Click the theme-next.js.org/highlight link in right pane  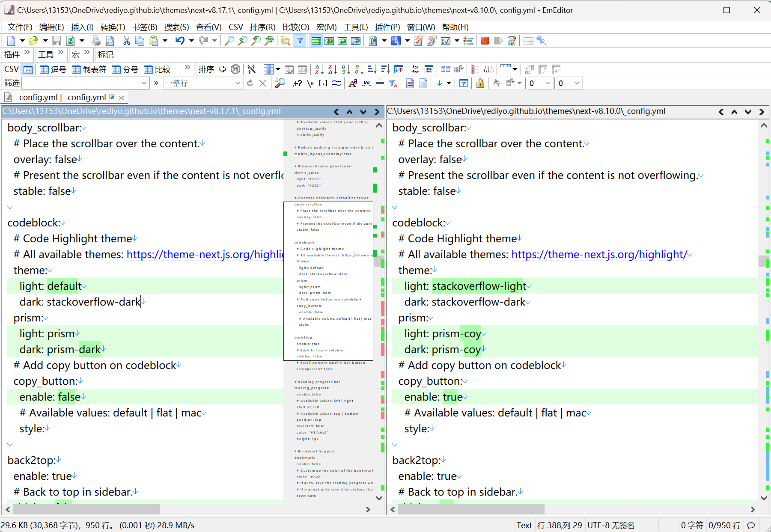click(x=598, y=254)
